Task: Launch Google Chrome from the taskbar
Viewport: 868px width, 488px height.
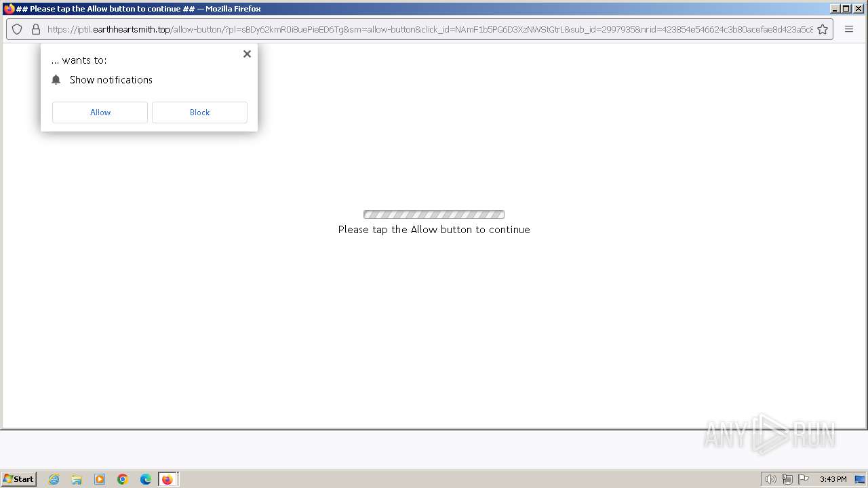Action: 123,479
